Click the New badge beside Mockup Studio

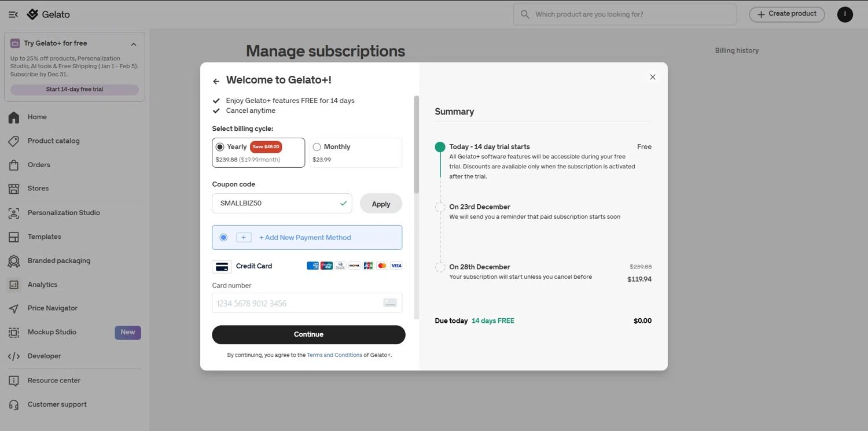click(128, 333)
